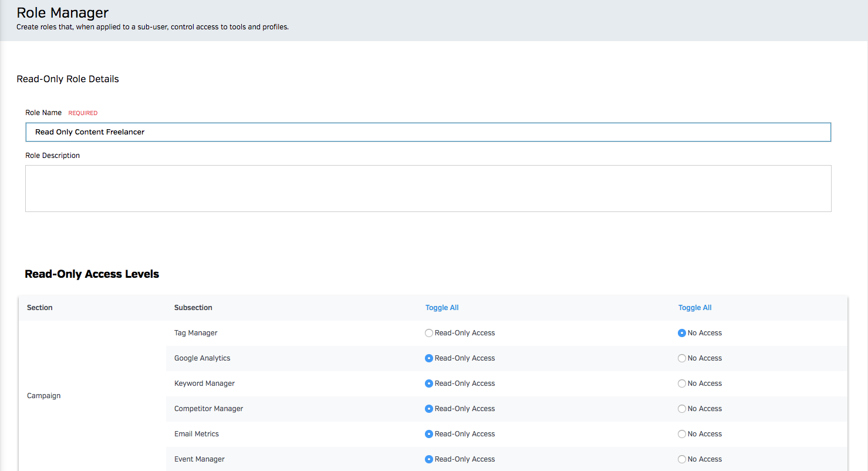This screenshot has width=868, height=471.
Task: Enable Read-Only Access for Event Manager
Action: (429, 459)
